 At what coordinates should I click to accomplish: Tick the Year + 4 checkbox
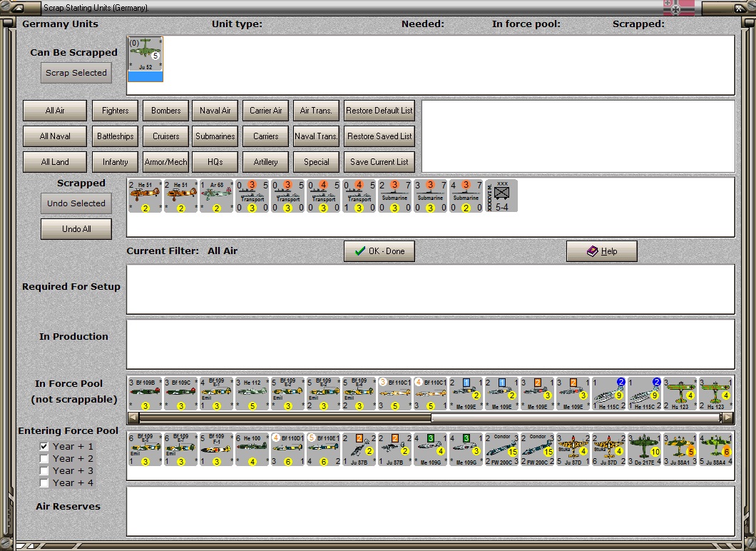coord(44,482)
